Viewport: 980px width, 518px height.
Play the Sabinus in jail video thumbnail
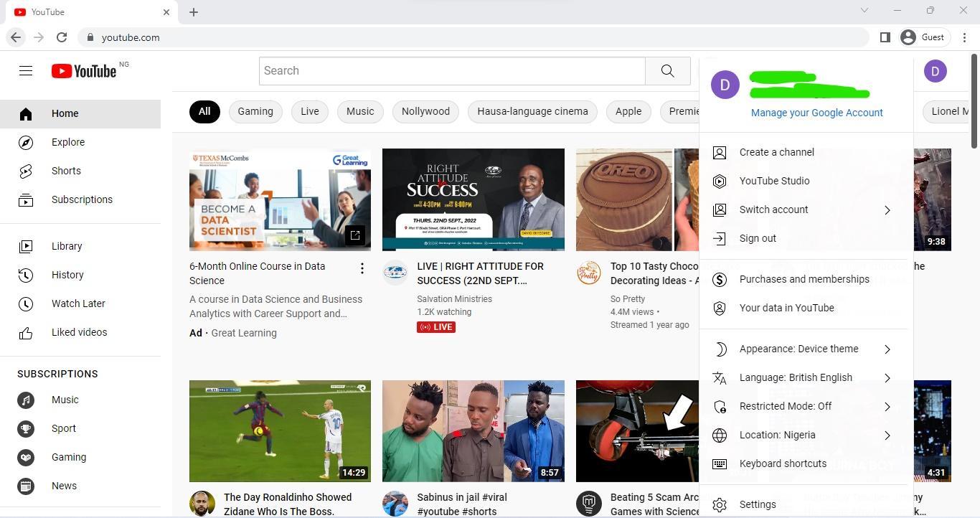pyautogui.click(x=473, y=431)
